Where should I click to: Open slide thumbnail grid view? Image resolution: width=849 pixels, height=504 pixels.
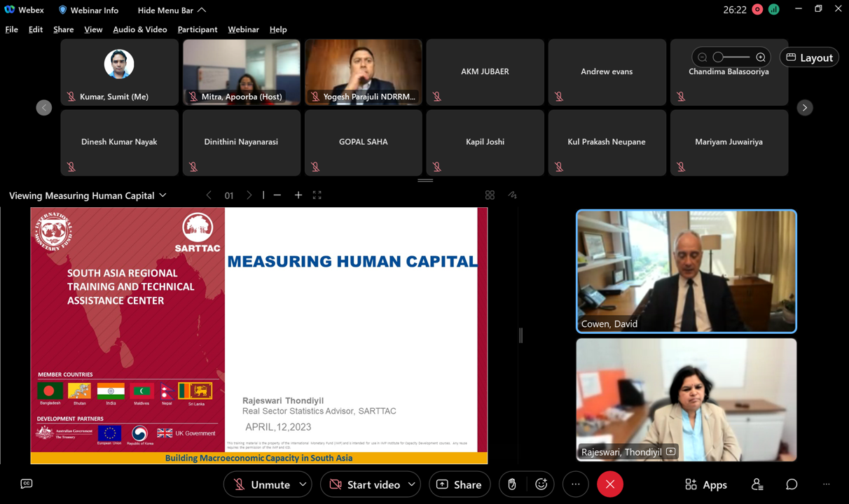pyautogui.click(x=490, y=195)
